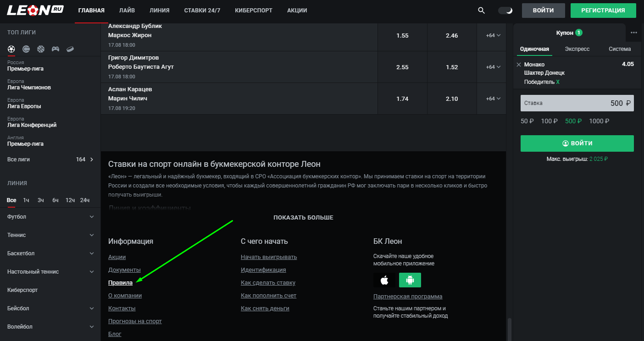Select odds 1.74 for Аслан Карацев
The width and height of the screenshot is (644, 341).
402,99
